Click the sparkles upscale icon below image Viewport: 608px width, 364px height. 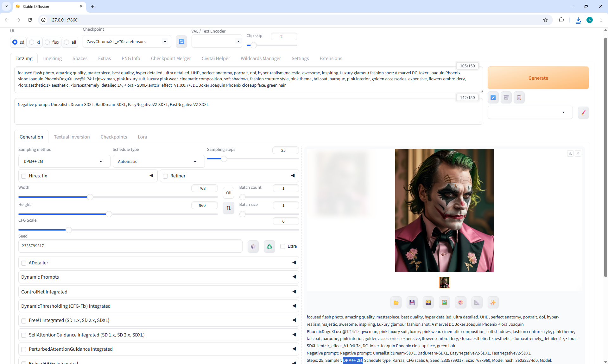[493, 303]
